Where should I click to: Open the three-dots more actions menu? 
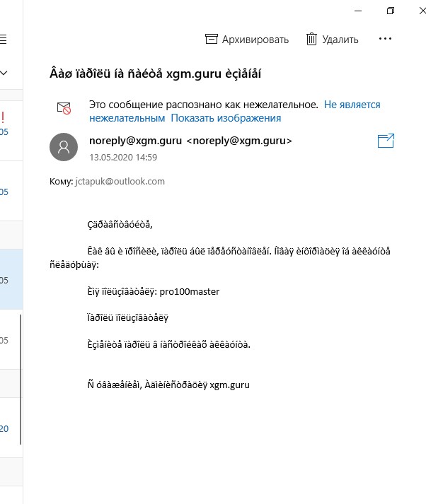click(x=385, y=39)
